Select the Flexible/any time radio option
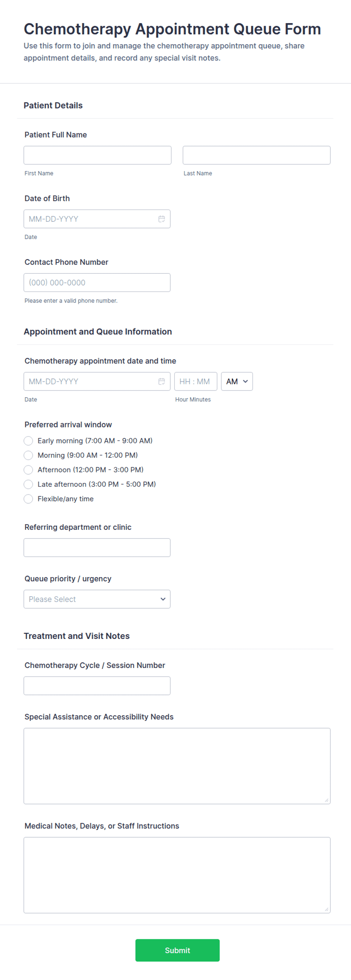Viewport: 351px width, 980px height. 28,499
